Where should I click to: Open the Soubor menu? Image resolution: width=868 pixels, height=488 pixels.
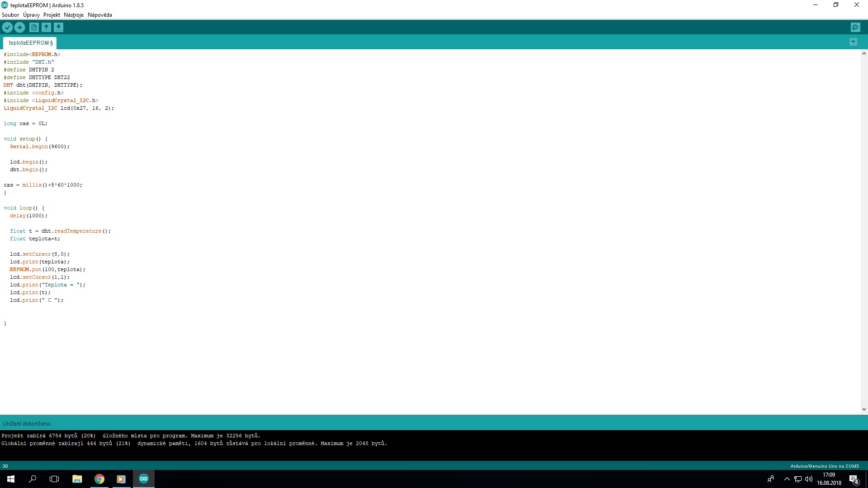tap(10, 15)
